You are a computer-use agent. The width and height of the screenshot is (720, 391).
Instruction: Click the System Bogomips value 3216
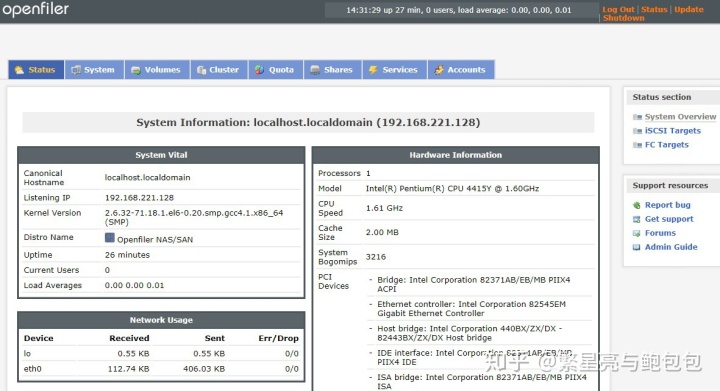376,257
